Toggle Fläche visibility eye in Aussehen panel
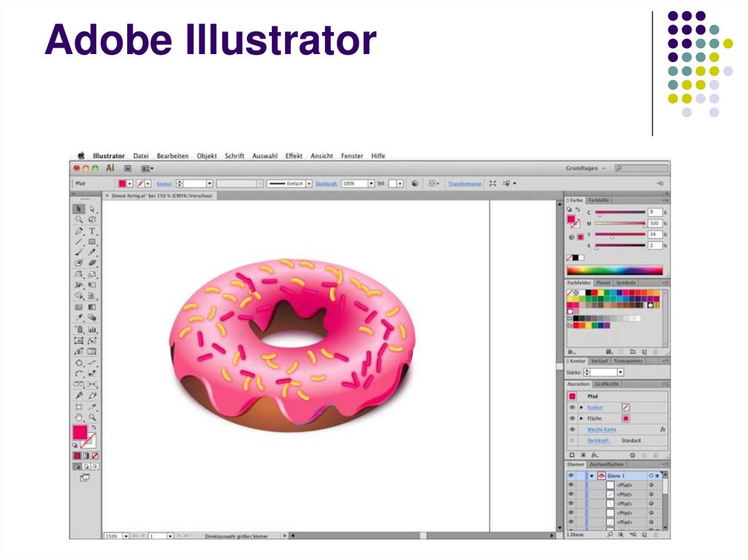The image size is (748, 560). tap(572, 418)
